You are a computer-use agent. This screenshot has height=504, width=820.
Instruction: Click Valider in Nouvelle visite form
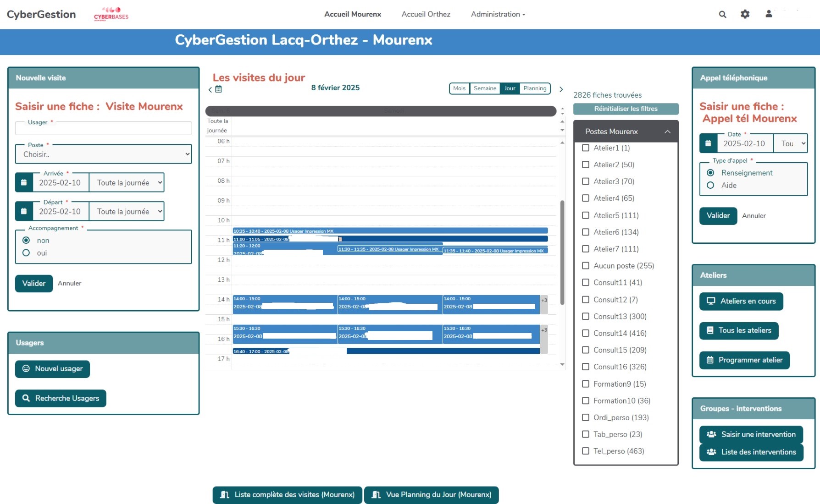coord(34,283)
